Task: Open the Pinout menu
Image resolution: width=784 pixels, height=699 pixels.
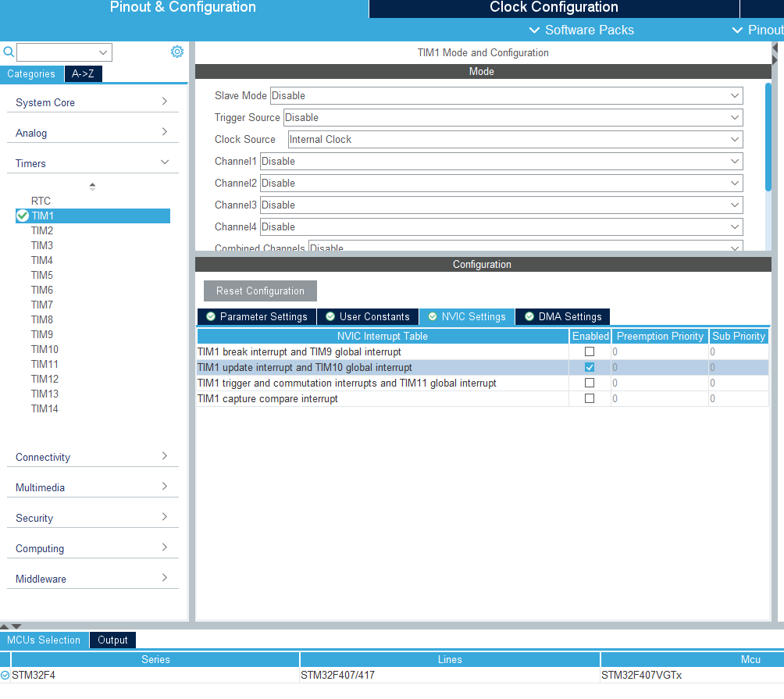Action: click(757, 30)
